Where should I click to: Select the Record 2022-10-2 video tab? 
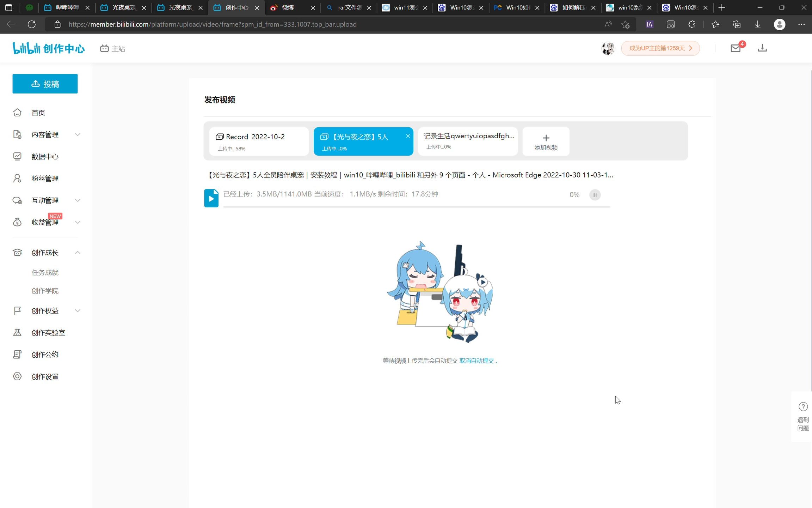click(259, 141)
